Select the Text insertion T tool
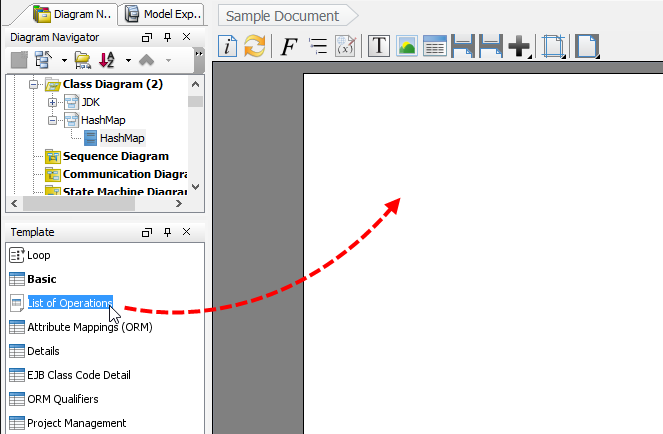 click(x=378, y=46)
